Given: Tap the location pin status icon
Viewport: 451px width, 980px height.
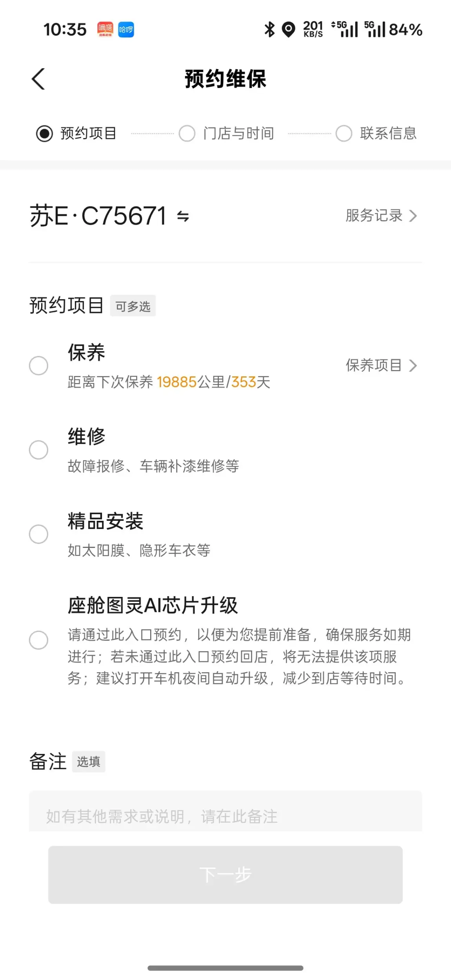Looking at the screenshot, I should click(289, 29).
